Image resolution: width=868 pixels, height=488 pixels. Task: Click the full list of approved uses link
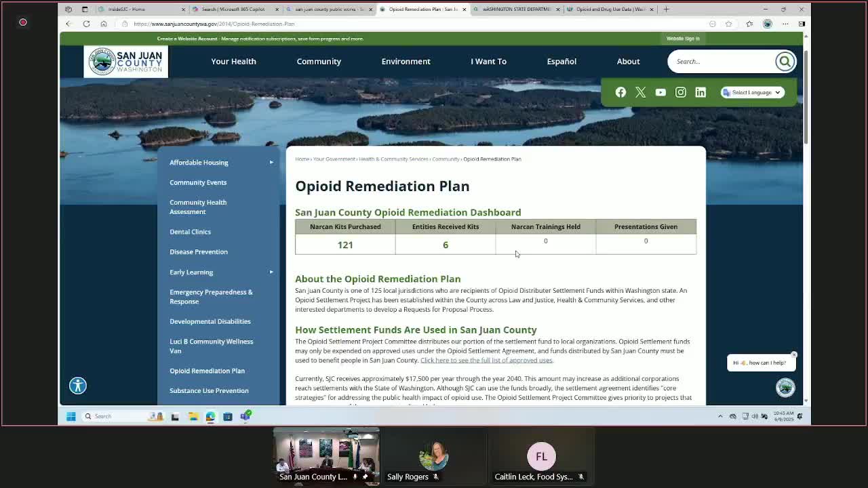pos(486,360)
